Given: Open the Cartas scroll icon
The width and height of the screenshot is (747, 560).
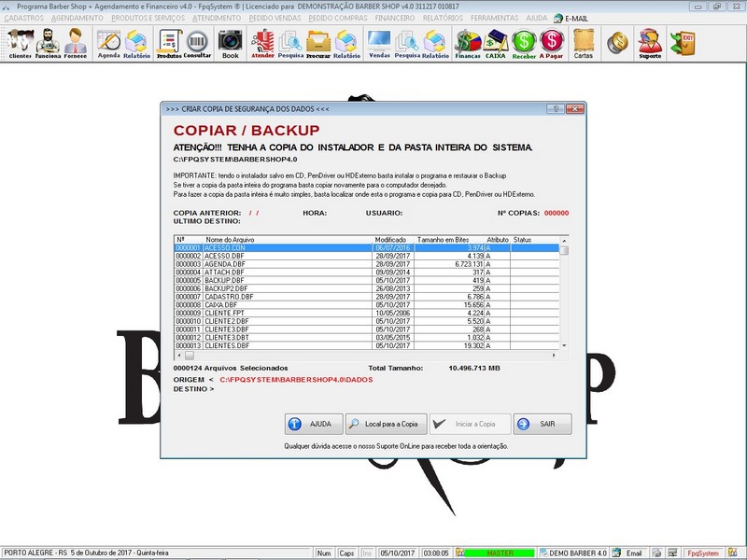Looking at the screenshot, I should (x=583, y=43).
